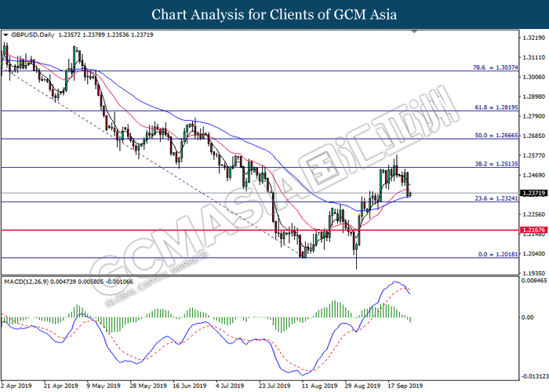Click the 1.20400 price axis value
The width and height of the screenshot is (549, 392).
click(x=533, y=253)
